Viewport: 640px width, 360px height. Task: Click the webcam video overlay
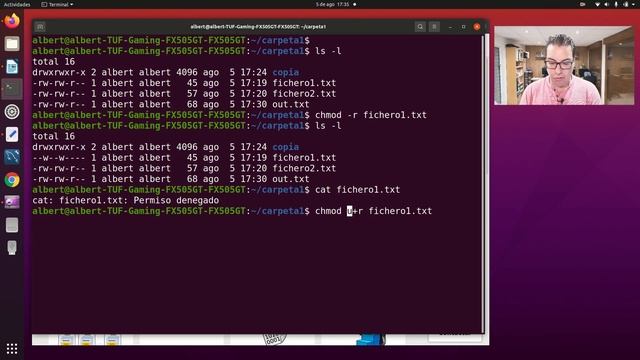564,65
